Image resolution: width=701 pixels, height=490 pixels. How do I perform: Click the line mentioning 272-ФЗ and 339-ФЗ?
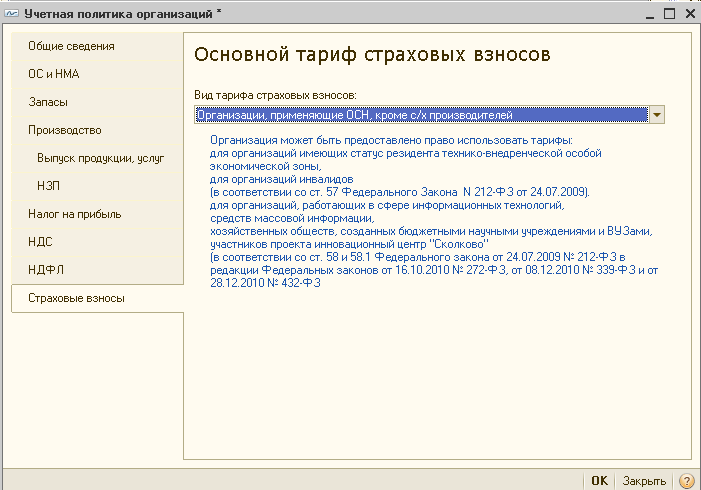434,270
